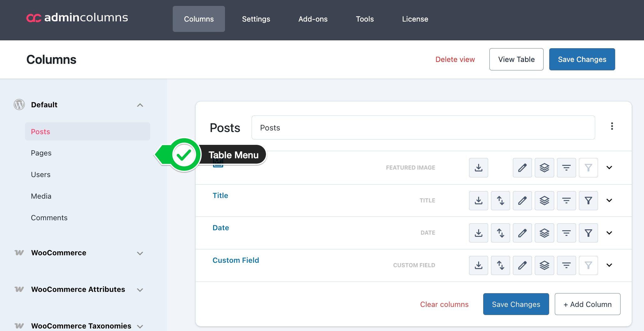Select Pages in the sidebar

pos(41,153)
